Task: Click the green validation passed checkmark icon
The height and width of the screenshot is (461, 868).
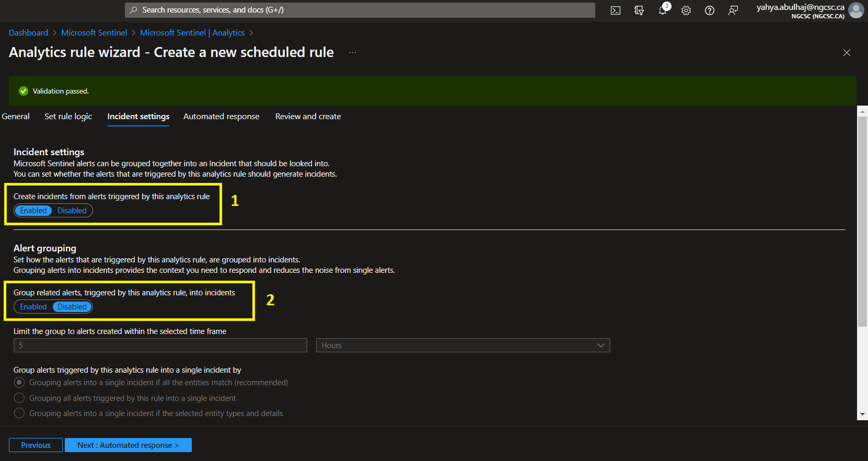Action: (x=24, y=91)
